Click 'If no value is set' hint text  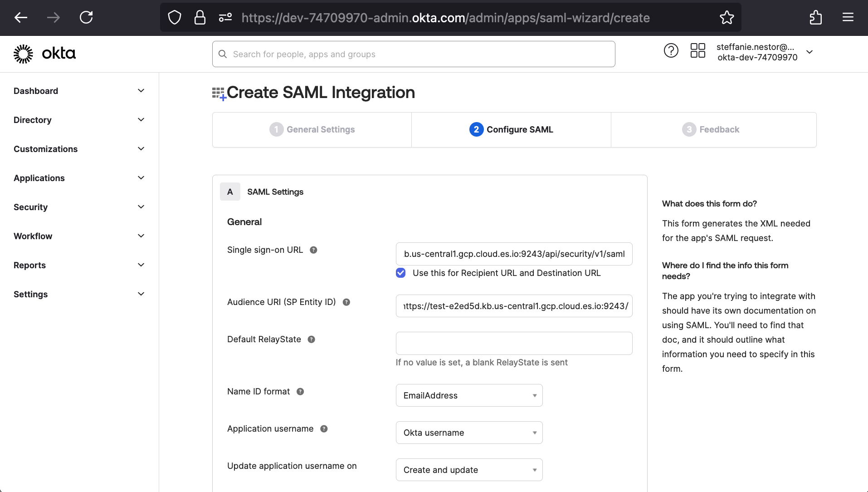tap(482, 363)
